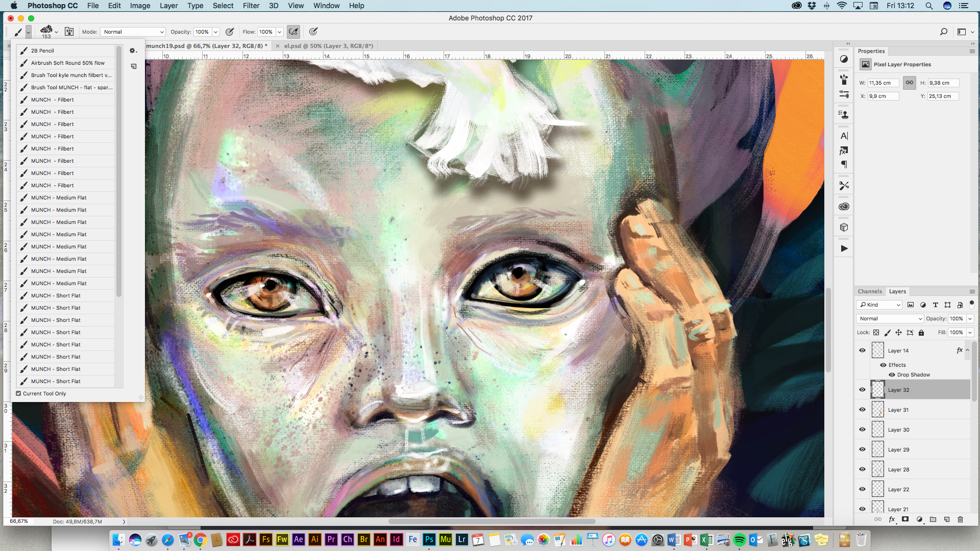Open the layer Kind filter dropdown
The width and height of the screenshot is (980, 551).
(x=879, y=305)
